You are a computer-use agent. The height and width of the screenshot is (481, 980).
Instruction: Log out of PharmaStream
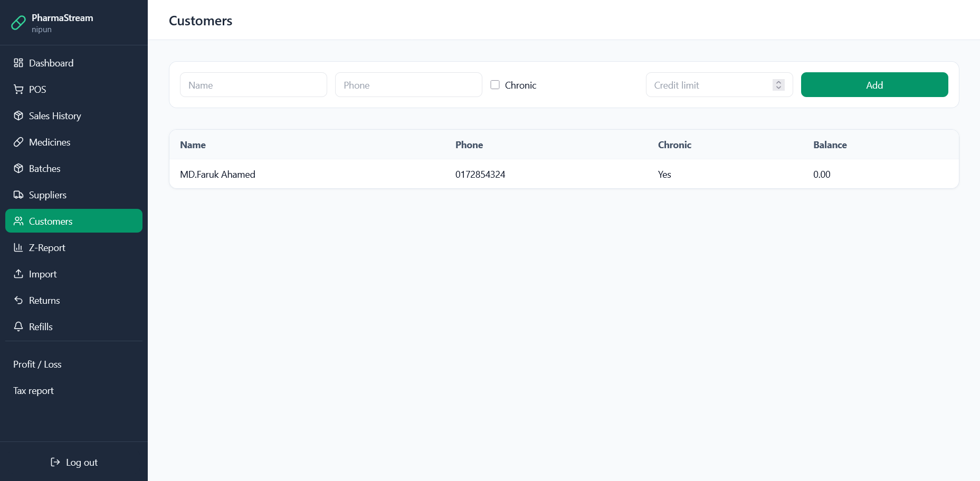(x=74, y=463)
